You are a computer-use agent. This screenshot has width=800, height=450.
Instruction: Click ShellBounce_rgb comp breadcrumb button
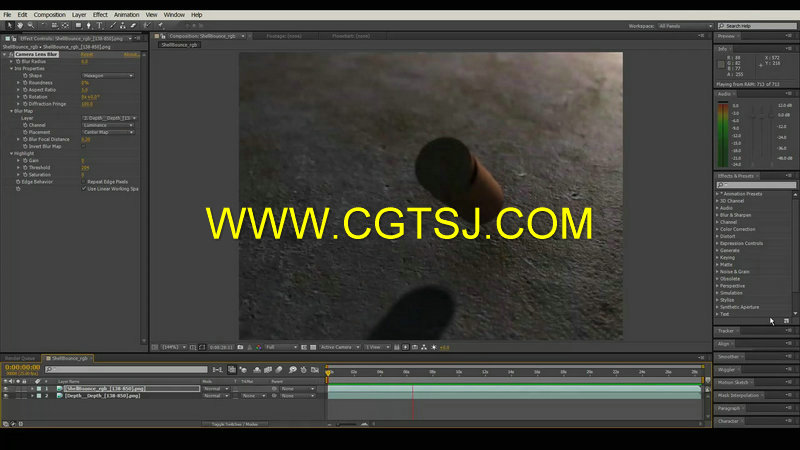pos(179,45)
